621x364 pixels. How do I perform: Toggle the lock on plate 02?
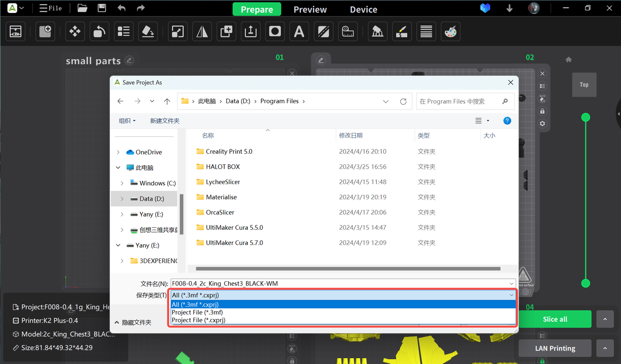pyautogui.click(x=542, y=111)
